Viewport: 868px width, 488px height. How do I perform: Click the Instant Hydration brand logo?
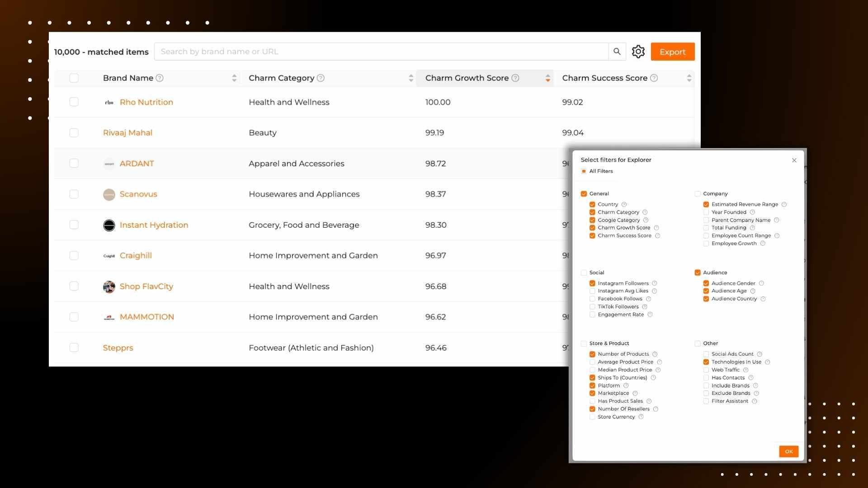[x=109, y=225]
